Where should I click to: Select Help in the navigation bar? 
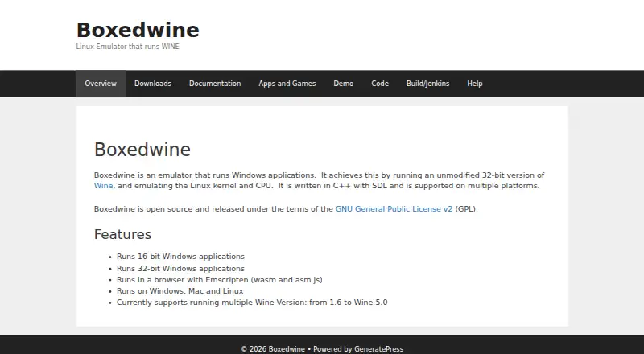pyautogui.click(x=474, y=84)
